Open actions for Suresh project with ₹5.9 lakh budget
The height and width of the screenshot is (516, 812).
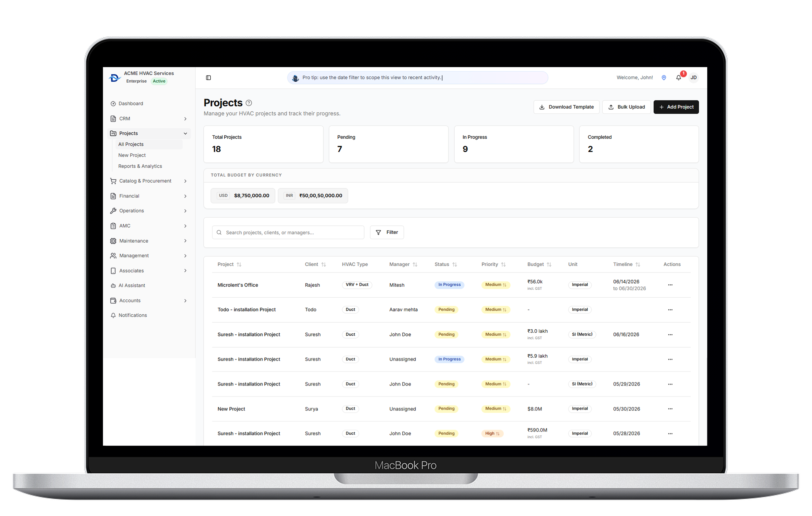tap(670, 360)
